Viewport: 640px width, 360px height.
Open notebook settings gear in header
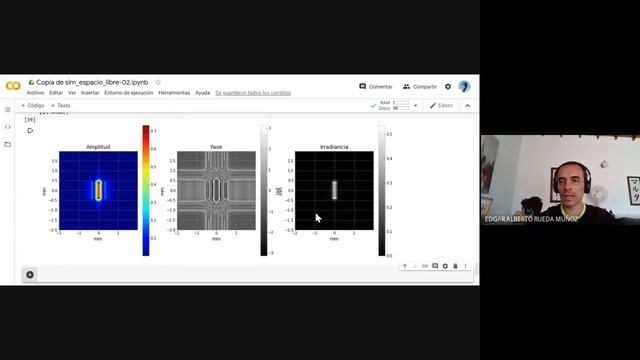point(448,87)
